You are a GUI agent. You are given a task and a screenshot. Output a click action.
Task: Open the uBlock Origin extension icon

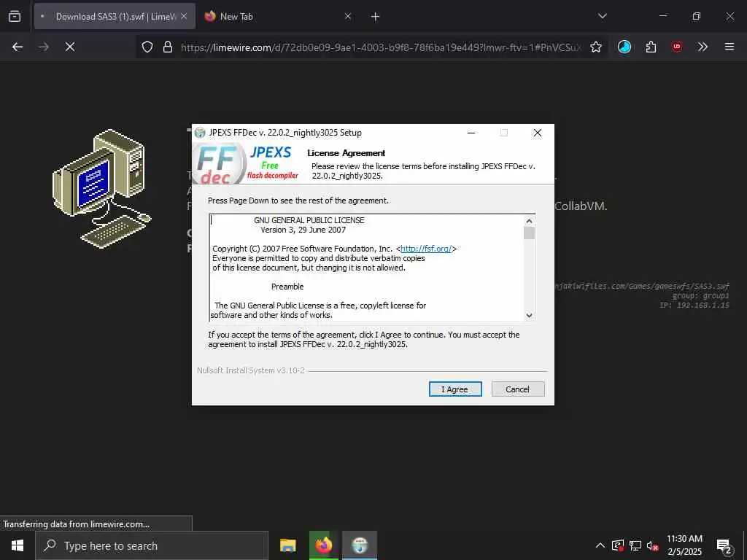coord(677,47)
